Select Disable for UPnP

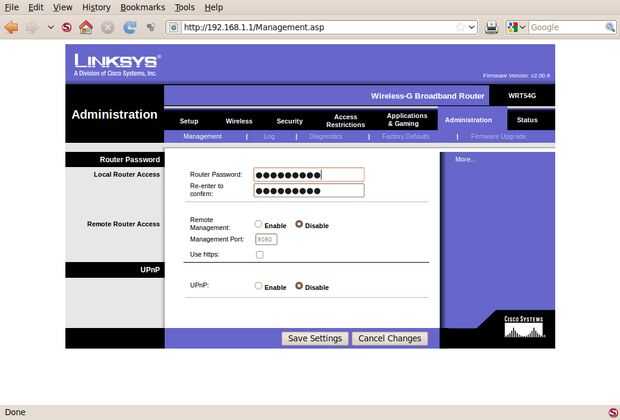tap(299, 286)
